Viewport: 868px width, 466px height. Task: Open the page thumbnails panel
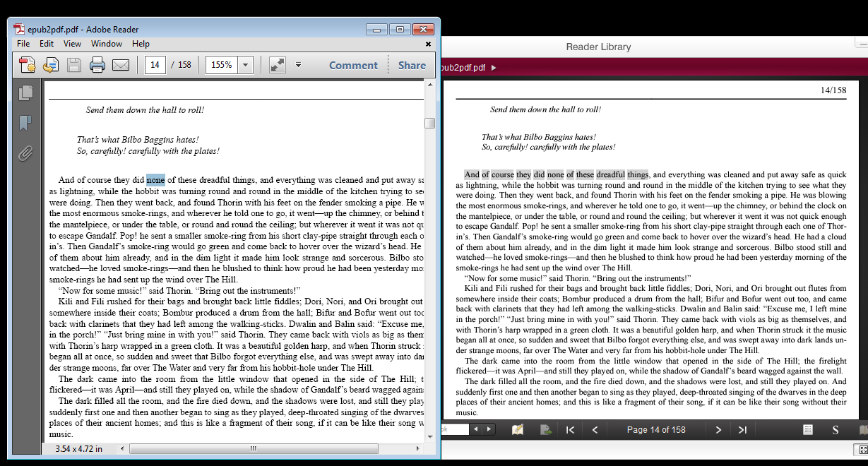(x=26, y=92)
